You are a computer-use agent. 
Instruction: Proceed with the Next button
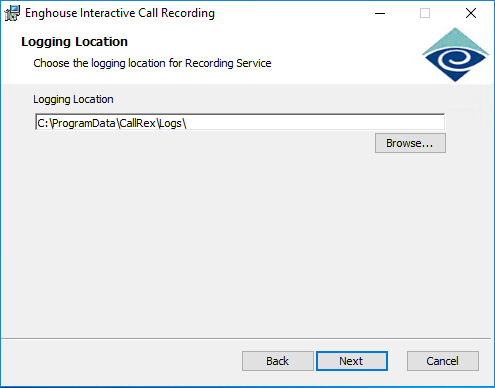click(x=352, y=361)
